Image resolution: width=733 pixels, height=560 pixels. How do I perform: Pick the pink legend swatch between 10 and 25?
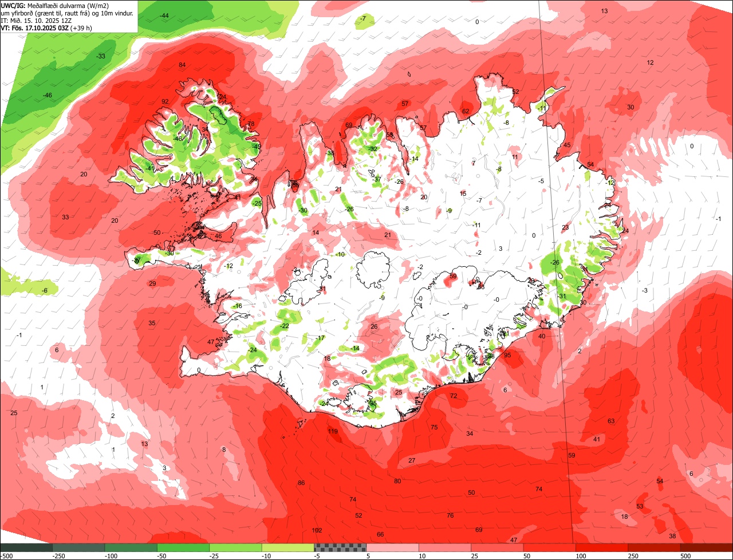click(445, 547)
